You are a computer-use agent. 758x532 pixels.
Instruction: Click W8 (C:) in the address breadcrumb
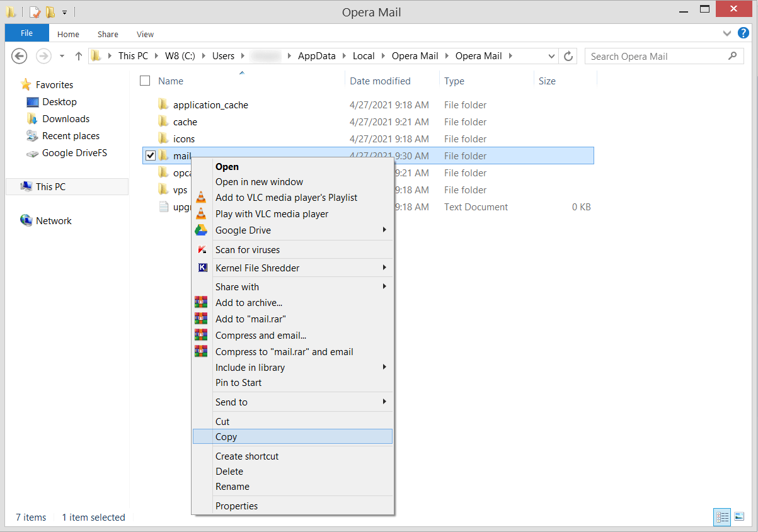[x=180, y=56]
